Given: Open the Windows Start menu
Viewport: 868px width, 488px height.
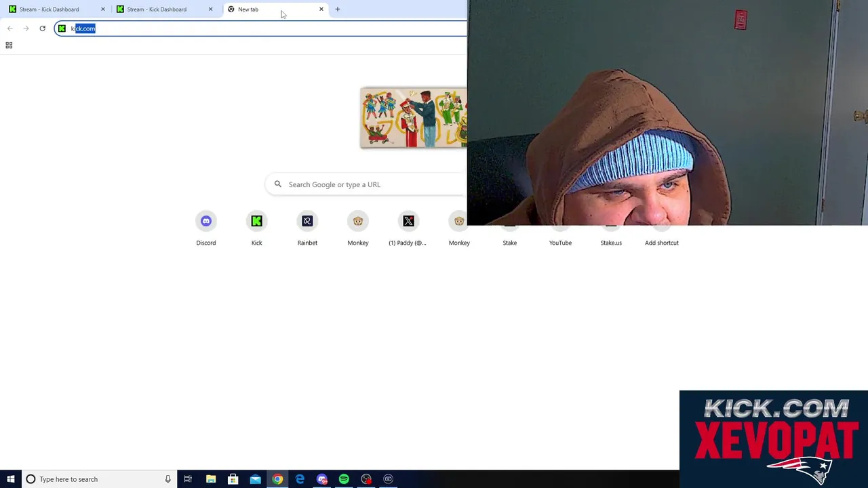Looking at the screenshot, I should [10, 479].
